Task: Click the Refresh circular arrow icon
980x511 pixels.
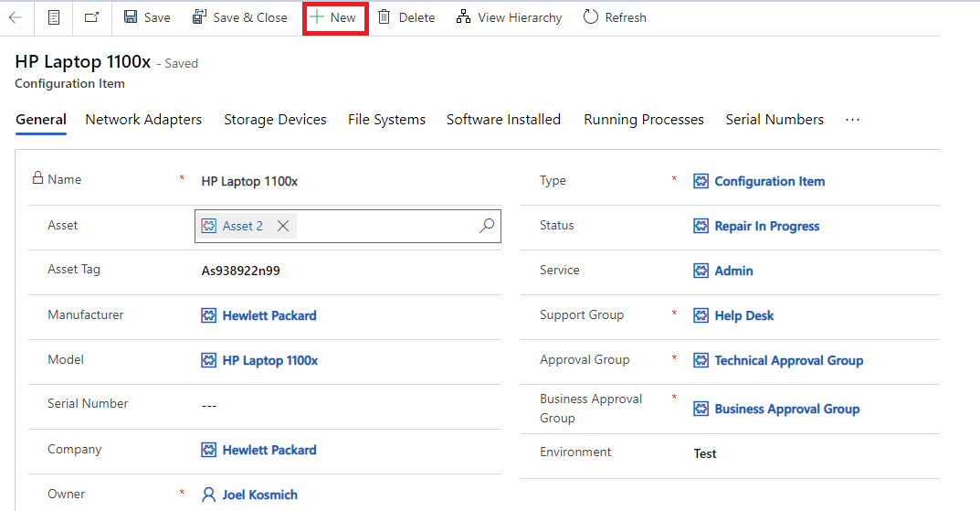Action: coord(591,16)
